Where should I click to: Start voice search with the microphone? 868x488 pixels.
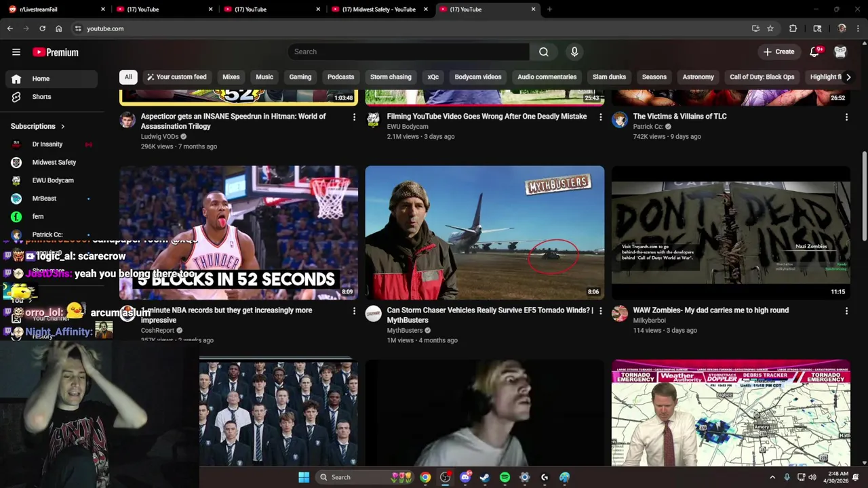click(574, 52)
